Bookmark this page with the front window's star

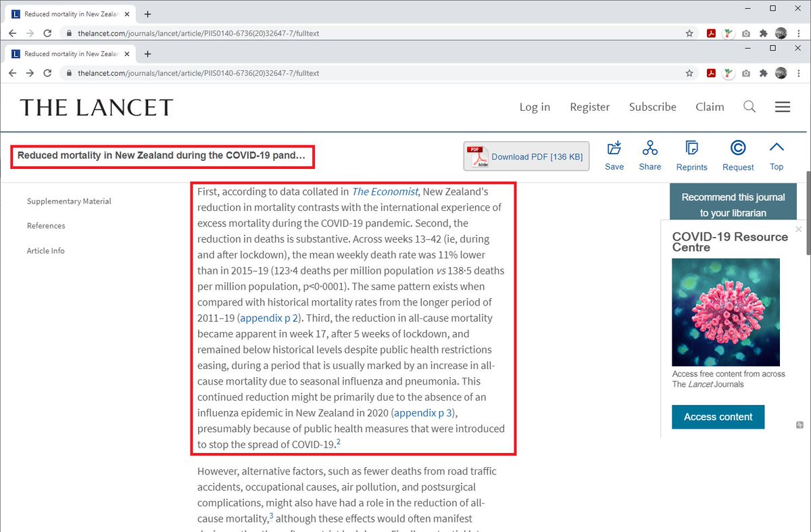pyautogui.click(x=689, y=73)
